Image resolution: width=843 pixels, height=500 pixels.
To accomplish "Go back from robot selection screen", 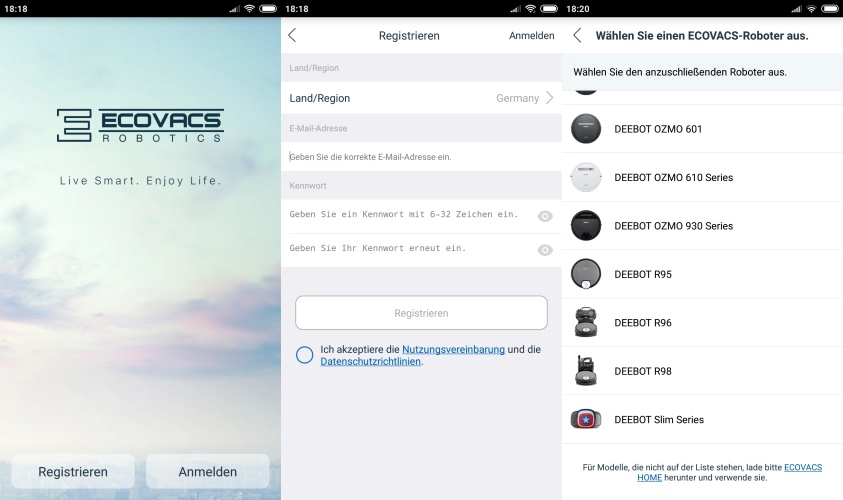I will [577, 35].
